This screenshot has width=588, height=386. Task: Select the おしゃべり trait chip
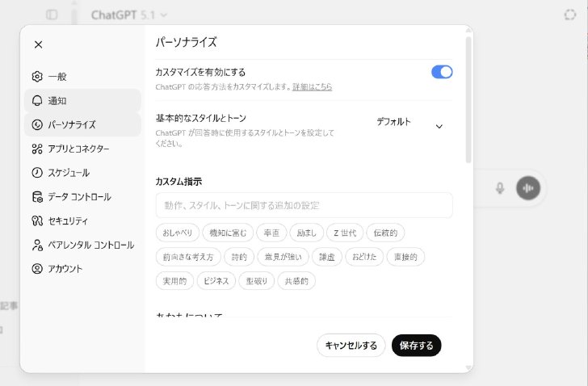coord(178,233)
